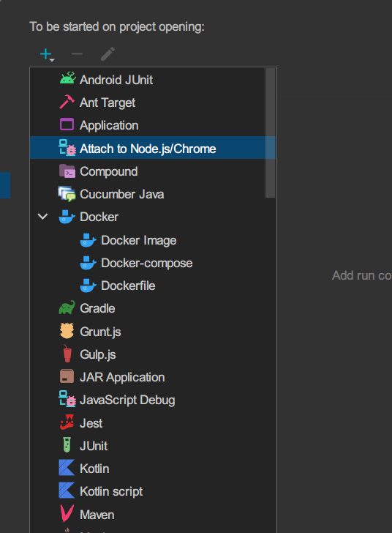Click the pencil Edit button
Image resolution: width=392 pixels, height=533 pixels.
[x=108, y=53]
